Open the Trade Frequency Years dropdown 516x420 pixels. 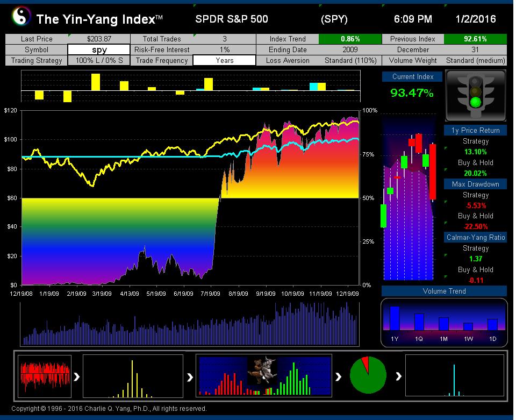[225, 60]
